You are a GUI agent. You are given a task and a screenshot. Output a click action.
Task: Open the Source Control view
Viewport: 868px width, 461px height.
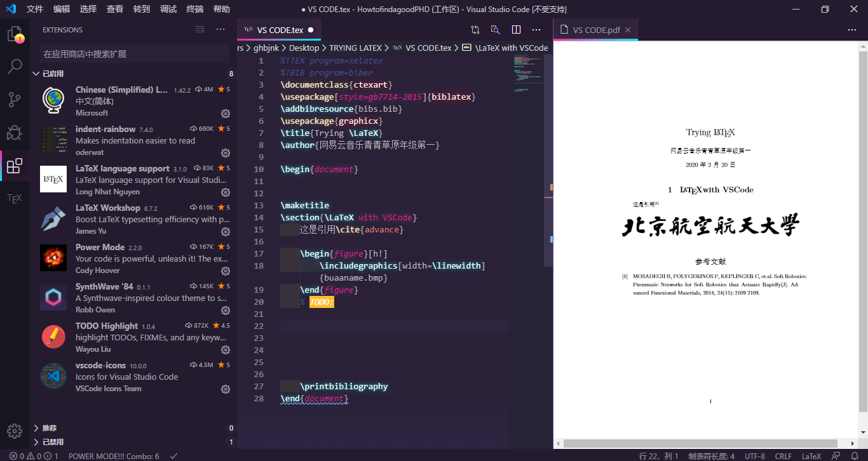pyautogui.click(x=15, y=100)
